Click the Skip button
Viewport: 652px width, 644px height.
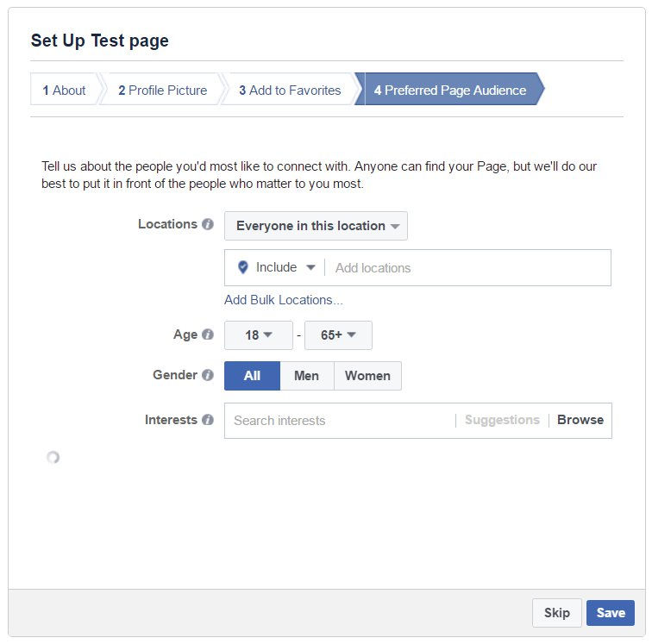[x=557, y=613]
